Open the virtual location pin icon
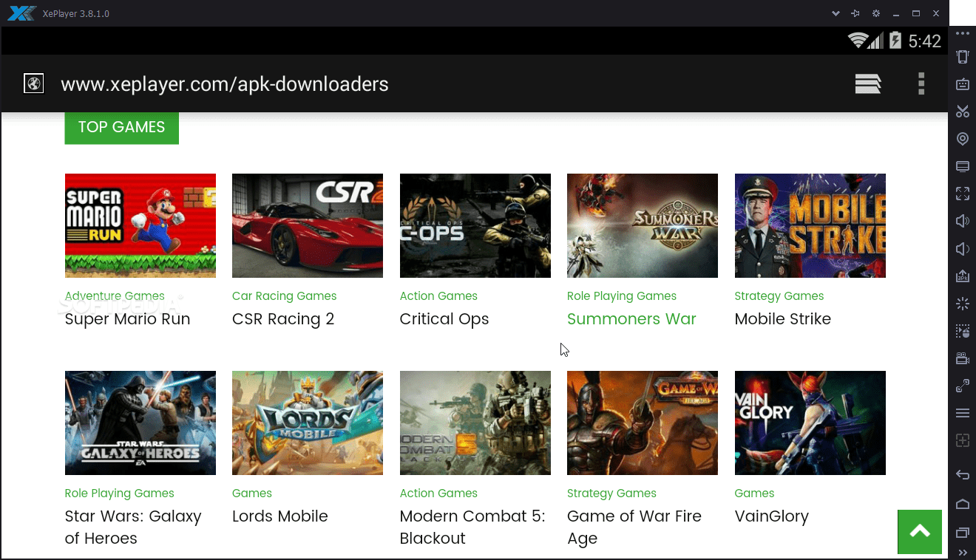The image size is (976, 560). click(x=962, y=139)
